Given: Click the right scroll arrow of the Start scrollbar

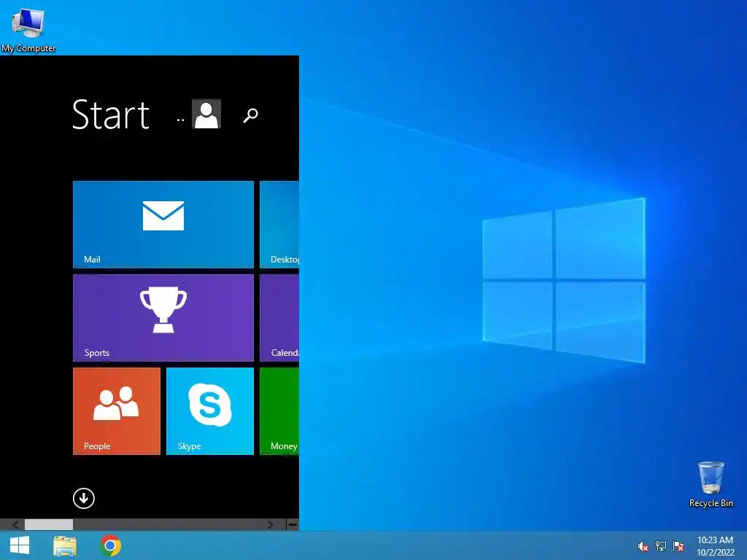Looking at the screenshot, I should 270,525.
